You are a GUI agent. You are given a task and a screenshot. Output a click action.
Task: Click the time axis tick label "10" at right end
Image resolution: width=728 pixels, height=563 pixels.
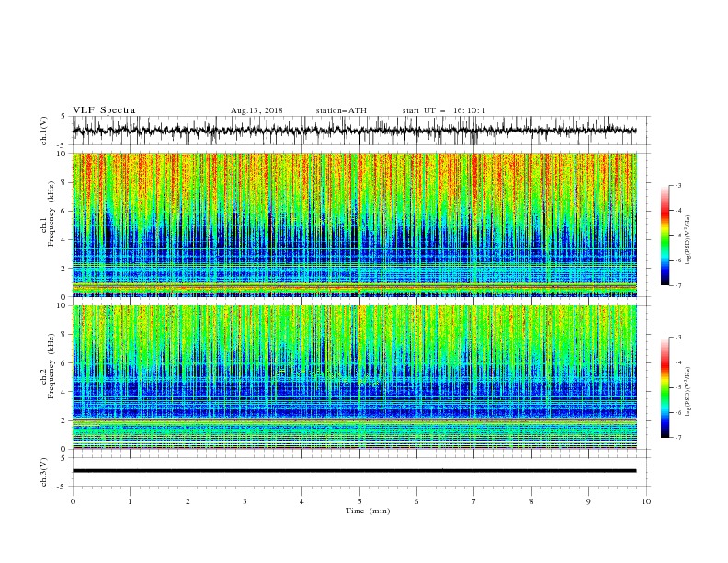point(646,501)
